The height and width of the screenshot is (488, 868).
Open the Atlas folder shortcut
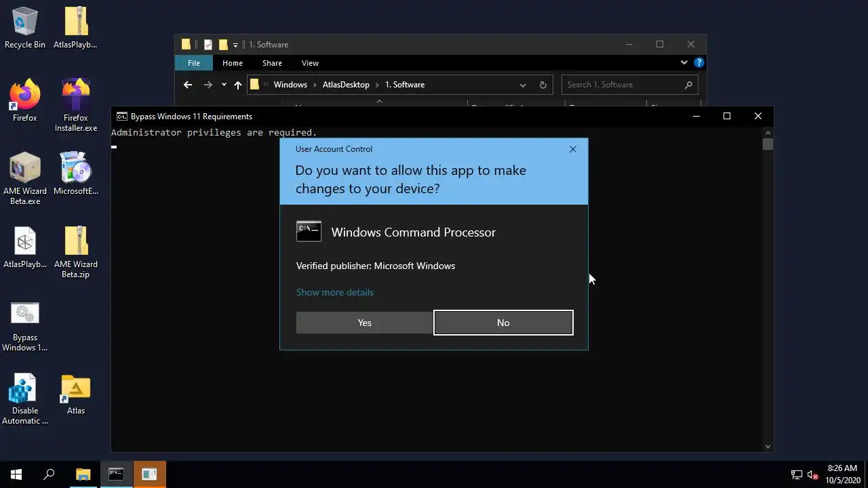[76, 394]
